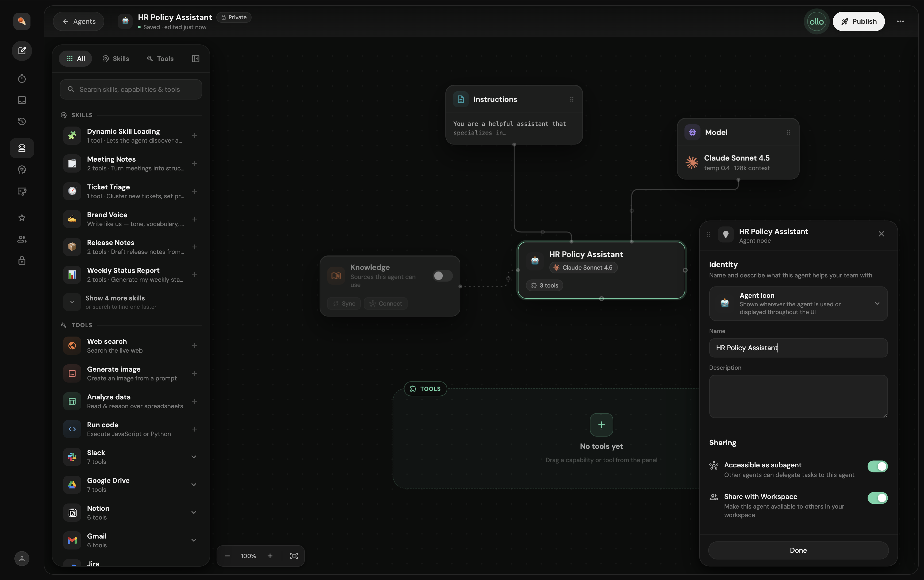Click the Done button
924x580 pixels.
(798, 550)
